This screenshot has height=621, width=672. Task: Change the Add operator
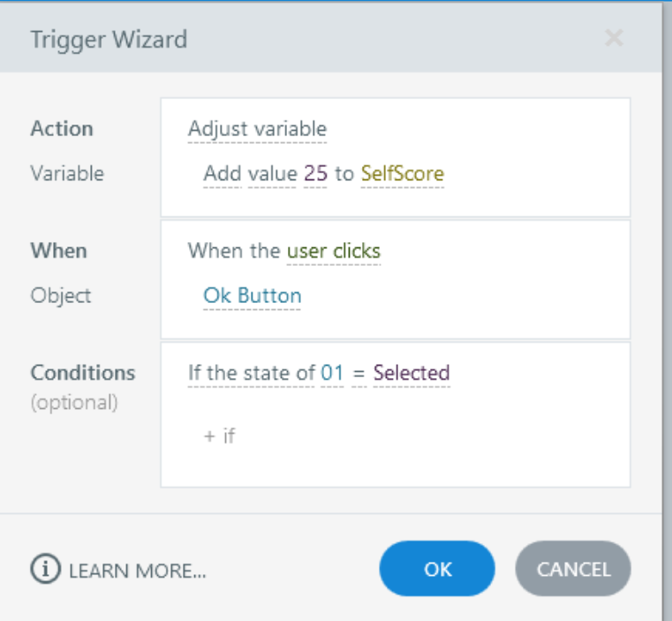pos(222,173)
